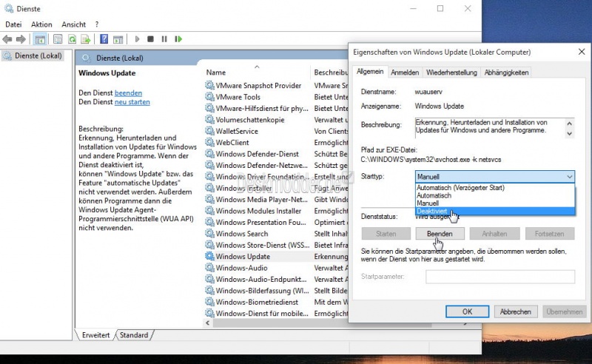This screenshot has height=364, width=592.
Task: Select the Windows-Bilderfassung service row
Action: coord(275,290)
